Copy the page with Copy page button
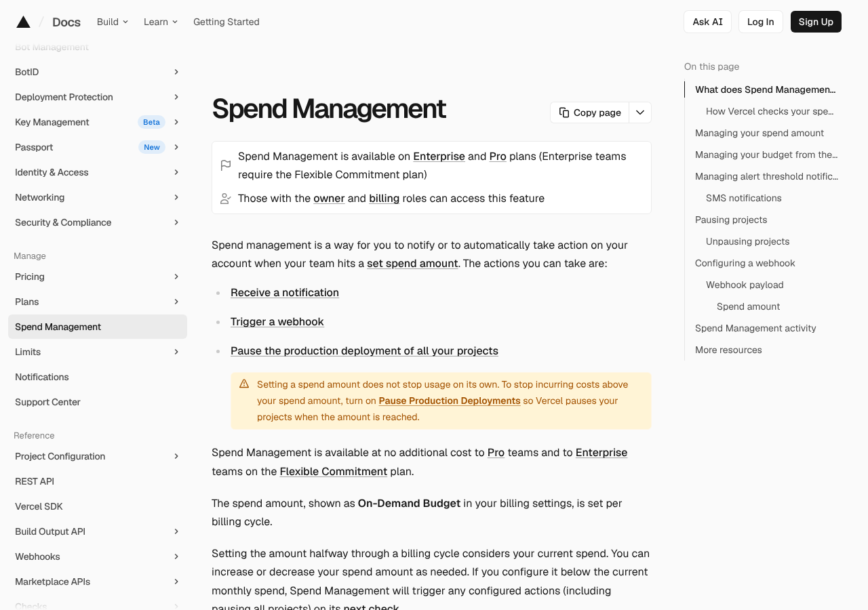The width and height of the screenshot is (868, 610). click(590, 113)
